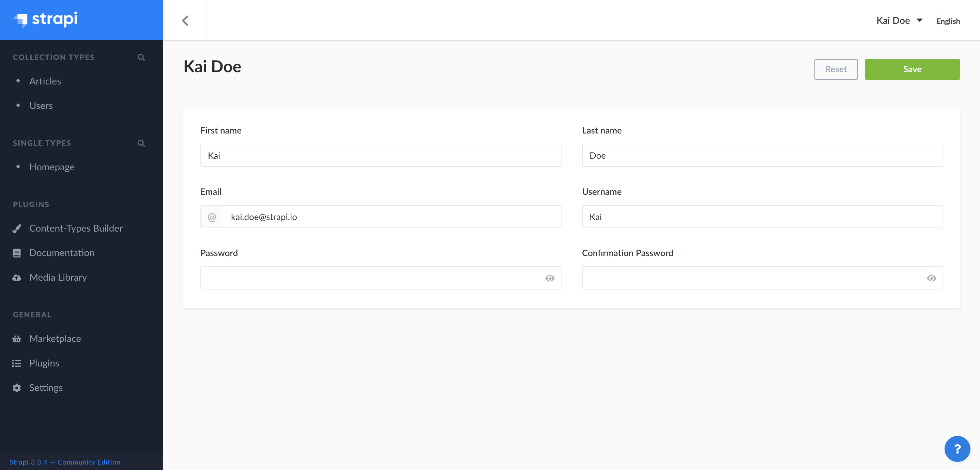Open Settings from the sidebar

pyautogui.click(x=46, y=388)
